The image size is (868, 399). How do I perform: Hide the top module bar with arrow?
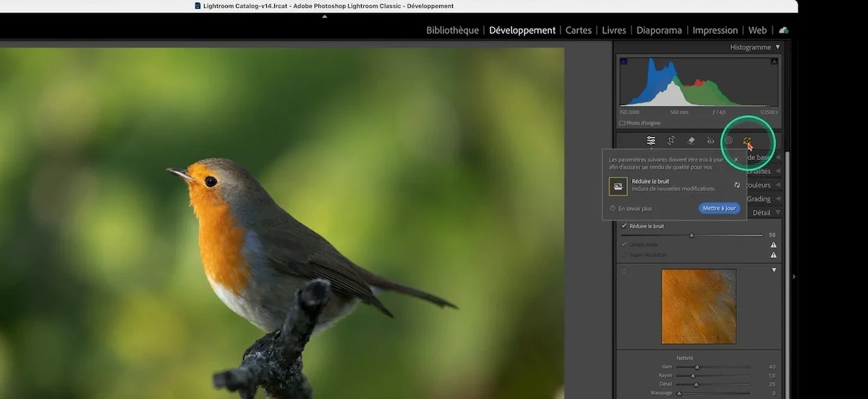click(324, 17)
